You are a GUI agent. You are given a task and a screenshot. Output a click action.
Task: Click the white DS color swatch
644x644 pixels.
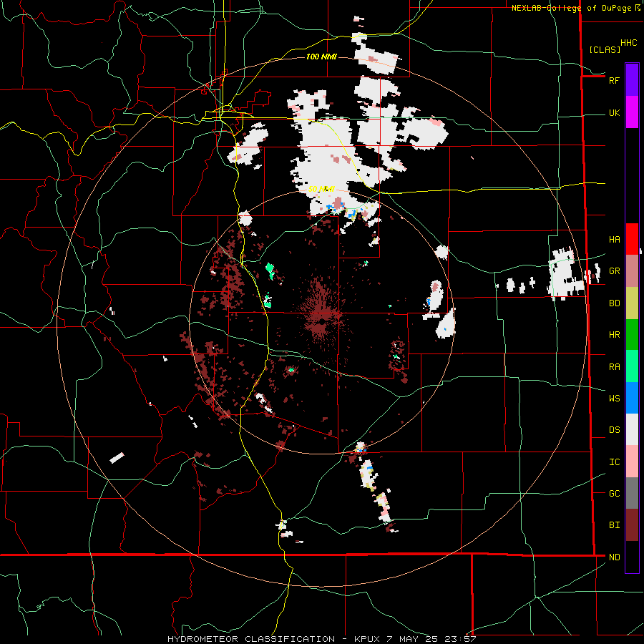(x=632, y=430)
